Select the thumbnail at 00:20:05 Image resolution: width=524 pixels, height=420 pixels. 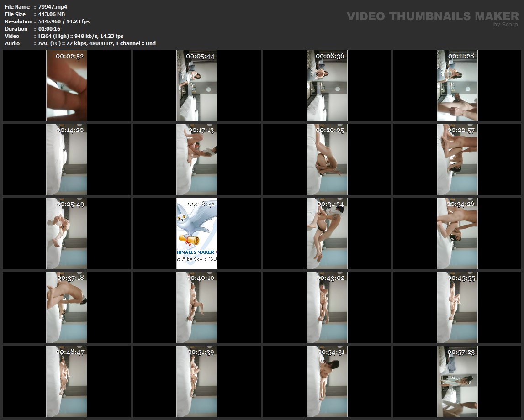coord(327,159)
